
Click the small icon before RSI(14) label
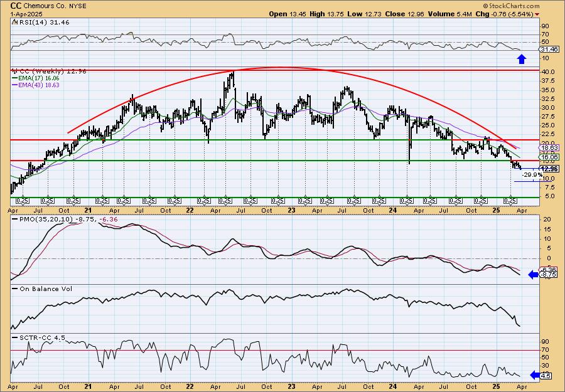coord(14,22)
